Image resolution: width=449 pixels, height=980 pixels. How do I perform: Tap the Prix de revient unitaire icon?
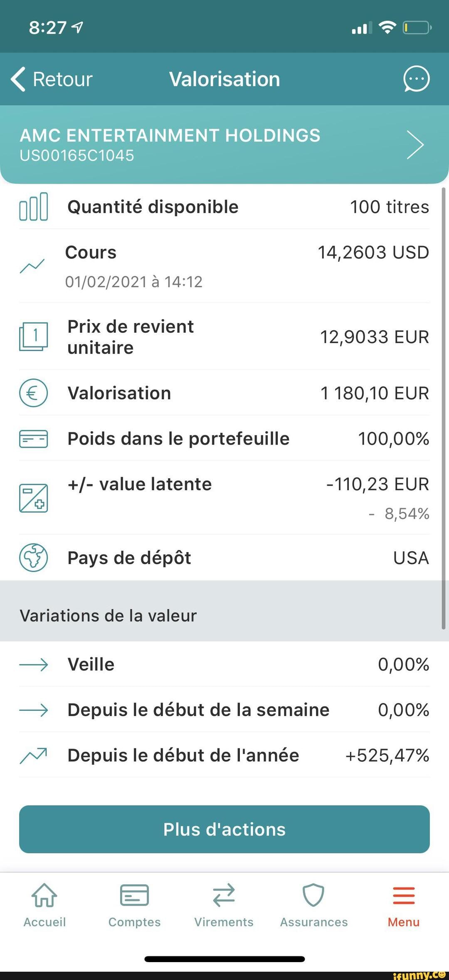coord(34,336)
